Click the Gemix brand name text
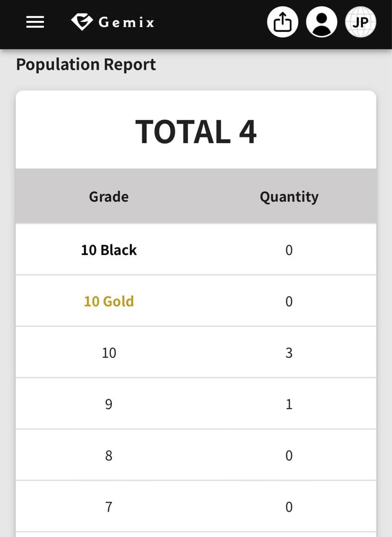The image size is (392, 537). (x=126, y=22)
